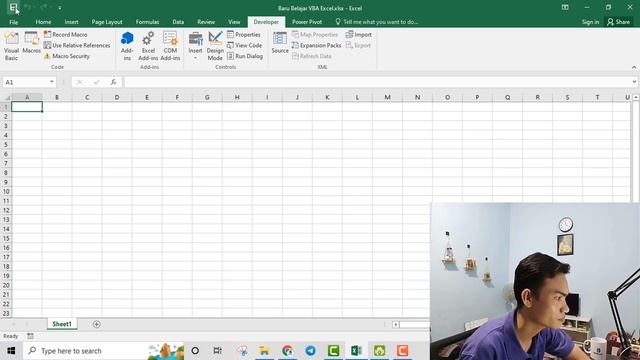
Task: Click Run Dialog
Action: 245,56
